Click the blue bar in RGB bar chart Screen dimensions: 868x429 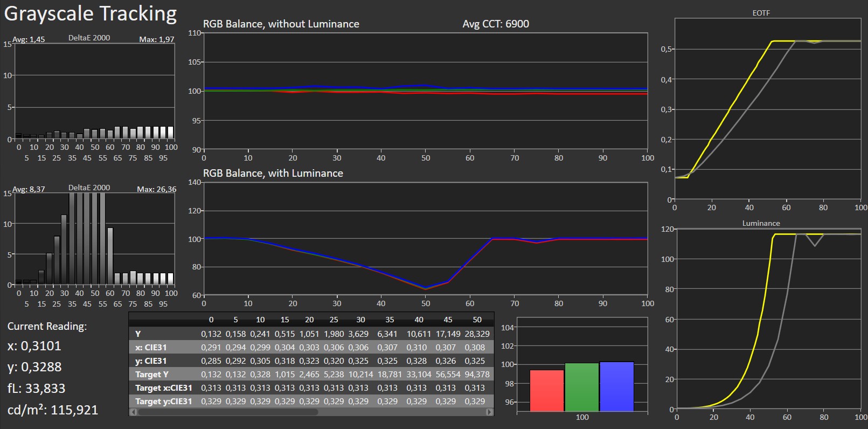click(x=616, y=386)
